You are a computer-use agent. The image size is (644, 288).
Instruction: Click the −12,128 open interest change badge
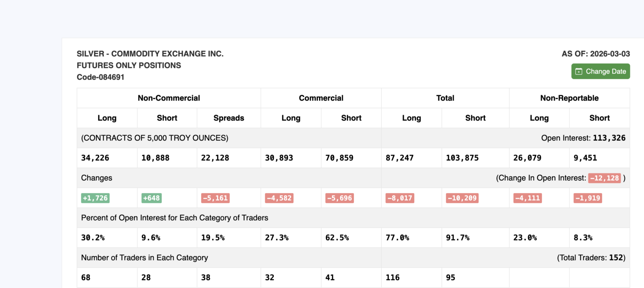605,178
